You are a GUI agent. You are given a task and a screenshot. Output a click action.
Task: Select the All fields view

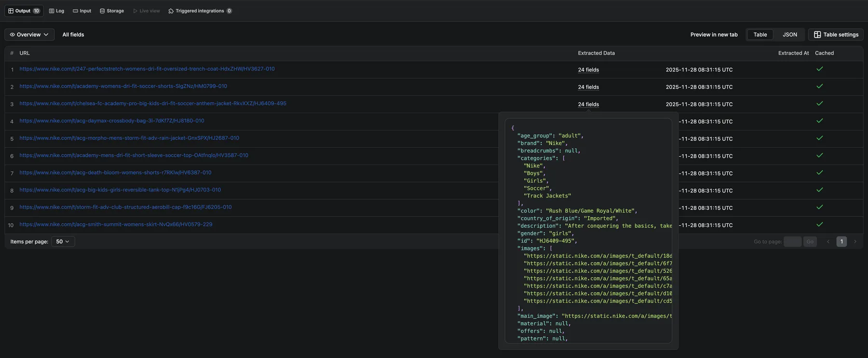73,35
